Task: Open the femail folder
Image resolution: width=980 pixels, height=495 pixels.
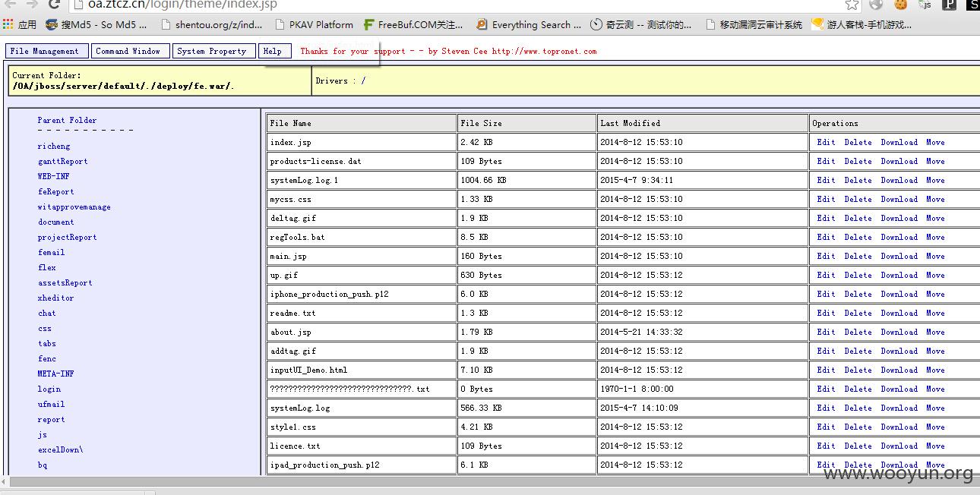Action: pyautogui.click(x=52, y=252)
